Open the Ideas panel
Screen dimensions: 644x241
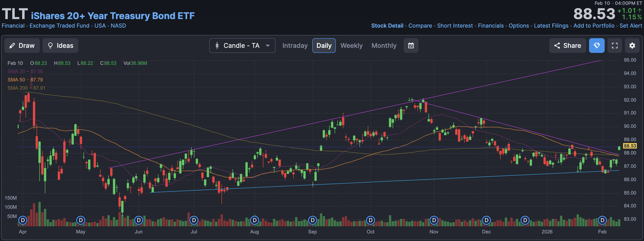[x=60, y=46]
